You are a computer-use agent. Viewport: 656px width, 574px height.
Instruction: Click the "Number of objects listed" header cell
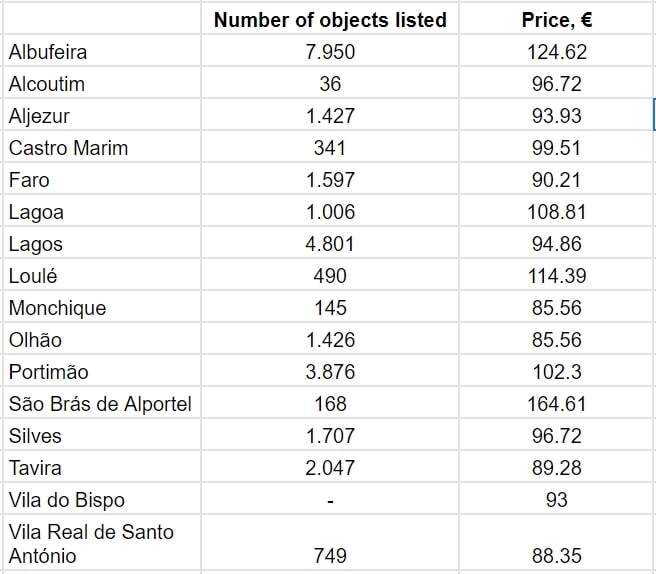coord(330,20)
